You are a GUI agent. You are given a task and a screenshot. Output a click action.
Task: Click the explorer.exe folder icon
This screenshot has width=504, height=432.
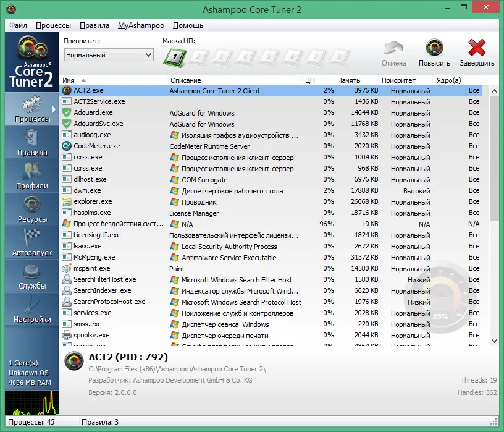(67, 201)
